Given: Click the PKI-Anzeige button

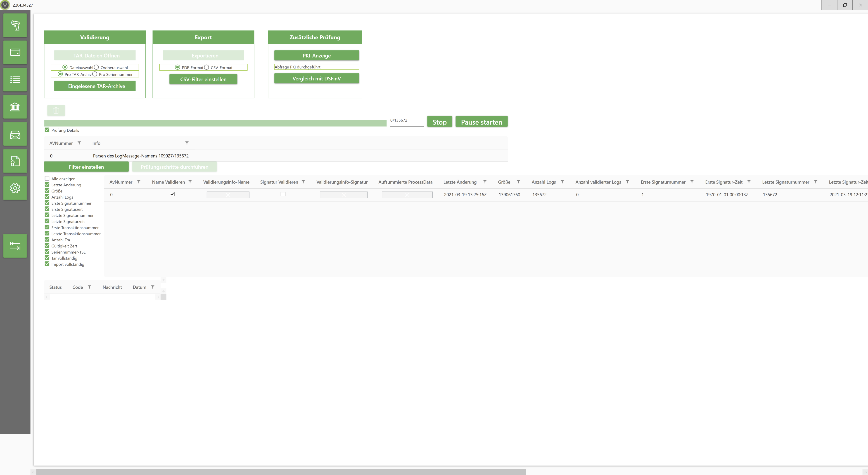Looking at the screenshot, I should click(x=316, y=56).
